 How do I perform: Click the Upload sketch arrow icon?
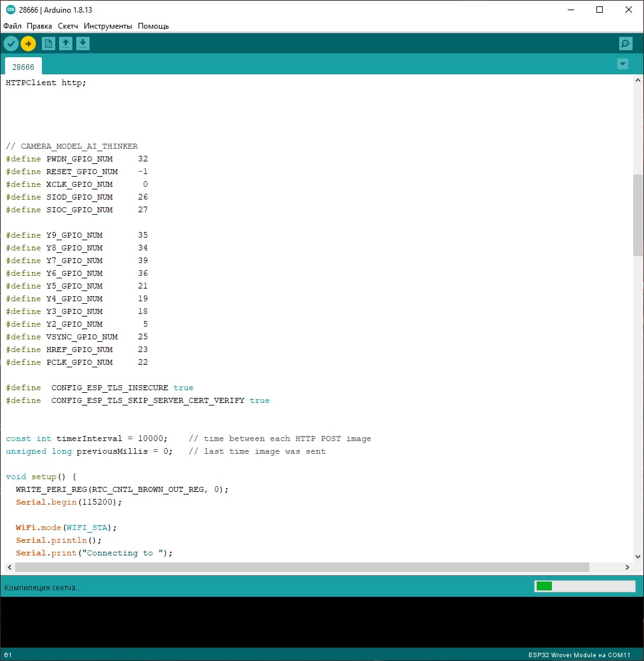point(29,43)
